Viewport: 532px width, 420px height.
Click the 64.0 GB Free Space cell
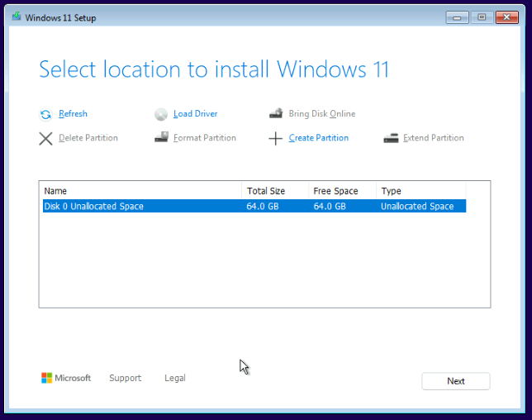[330, 206]
